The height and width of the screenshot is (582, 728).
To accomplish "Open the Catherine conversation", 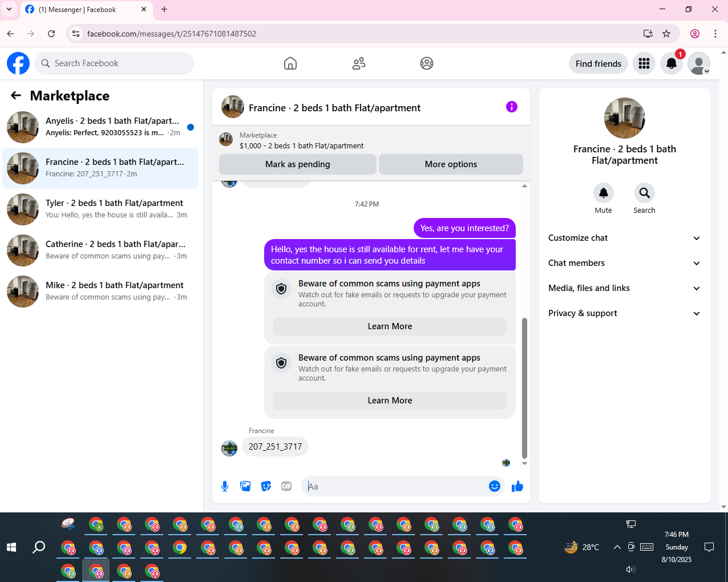I will [100, 250].
